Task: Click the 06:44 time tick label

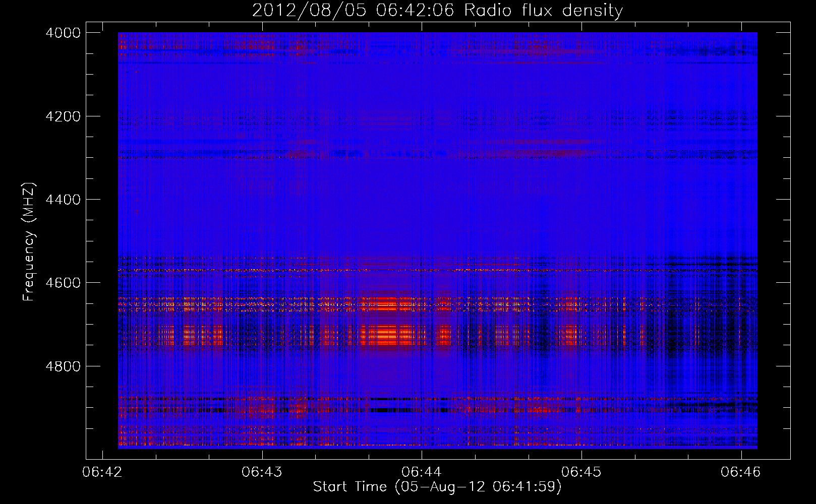Action: coord(422,472)
